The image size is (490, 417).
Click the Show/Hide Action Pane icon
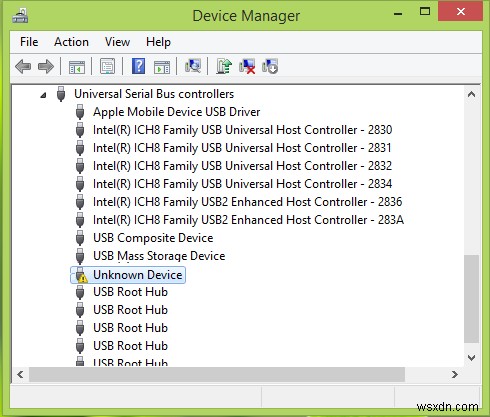(162, 67)
